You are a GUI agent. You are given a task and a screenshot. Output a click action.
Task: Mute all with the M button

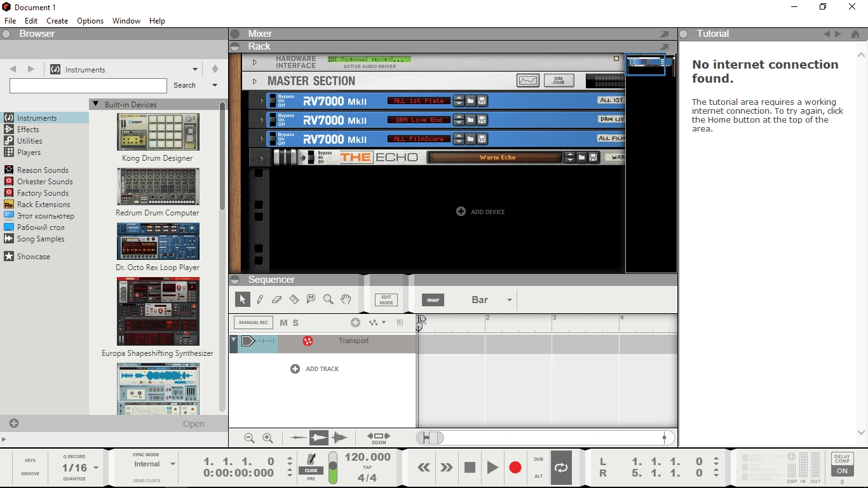tap(283, 323)
